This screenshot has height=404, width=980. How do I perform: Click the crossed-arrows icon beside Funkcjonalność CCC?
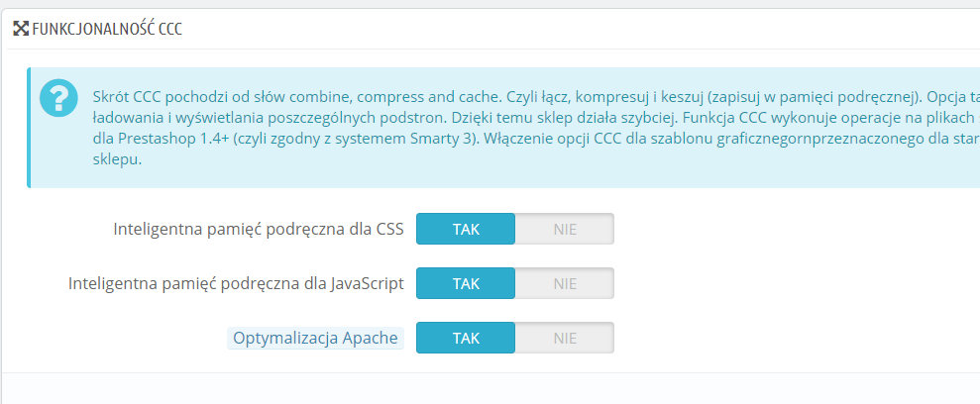point(21,29)
